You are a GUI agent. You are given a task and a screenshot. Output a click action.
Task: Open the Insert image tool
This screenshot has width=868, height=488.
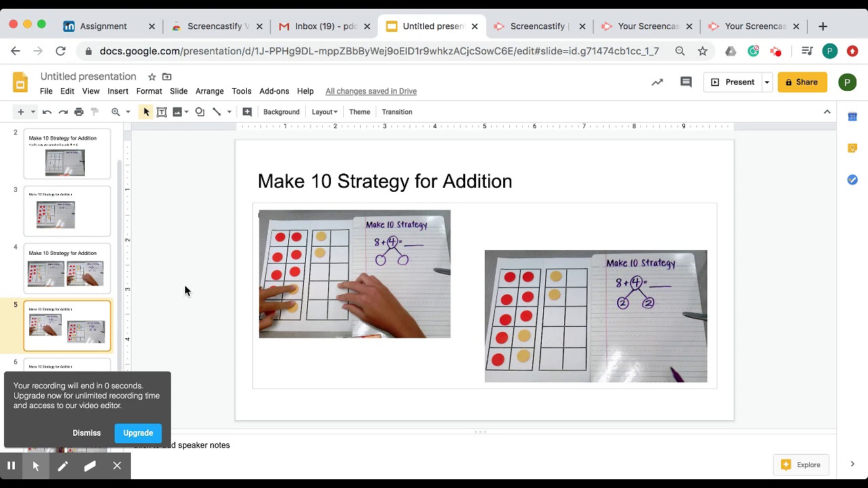tap(178, 112)
